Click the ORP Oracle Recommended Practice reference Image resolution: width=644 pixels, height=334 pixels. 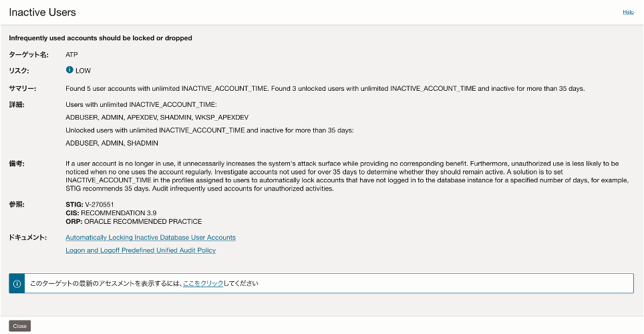click(x=134, y=221)
